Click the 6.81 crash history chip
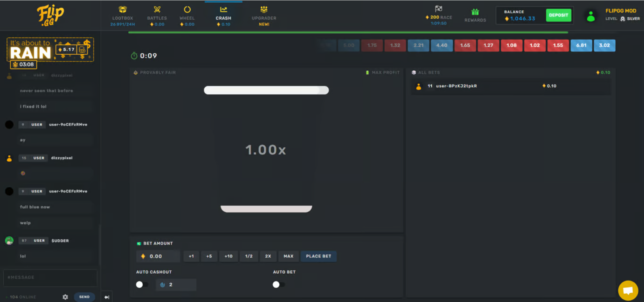Image resolution: width=644 pixels, height=302 pixels. (581, 45)
